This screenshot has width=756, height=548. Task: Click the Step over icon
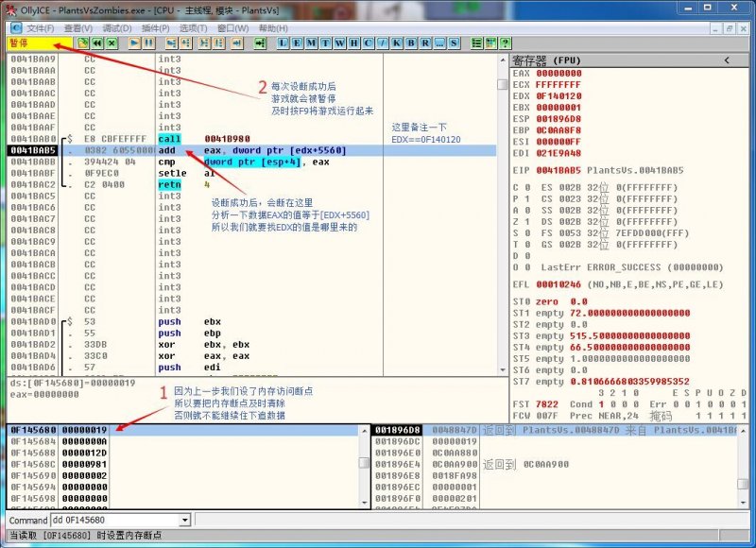pos(185,43)
